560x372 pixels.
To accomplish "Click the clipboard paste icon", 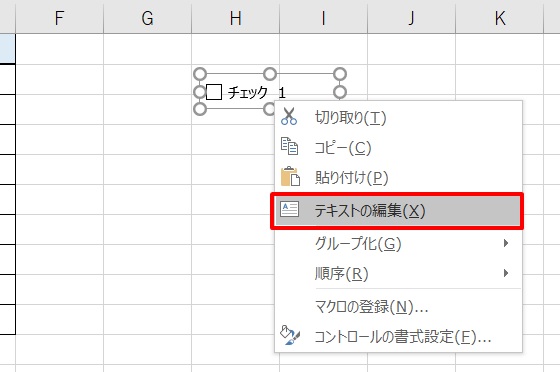I will click(290, 176).
